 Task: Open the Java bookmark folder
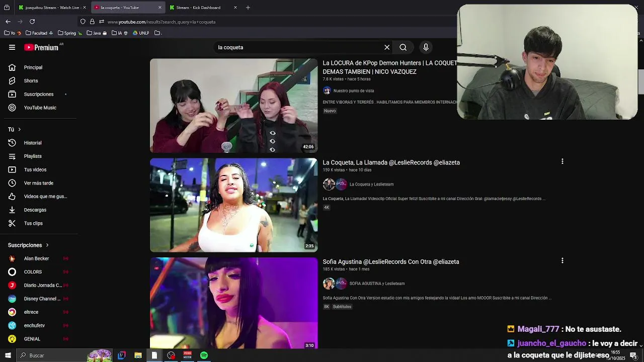(97, 33)
